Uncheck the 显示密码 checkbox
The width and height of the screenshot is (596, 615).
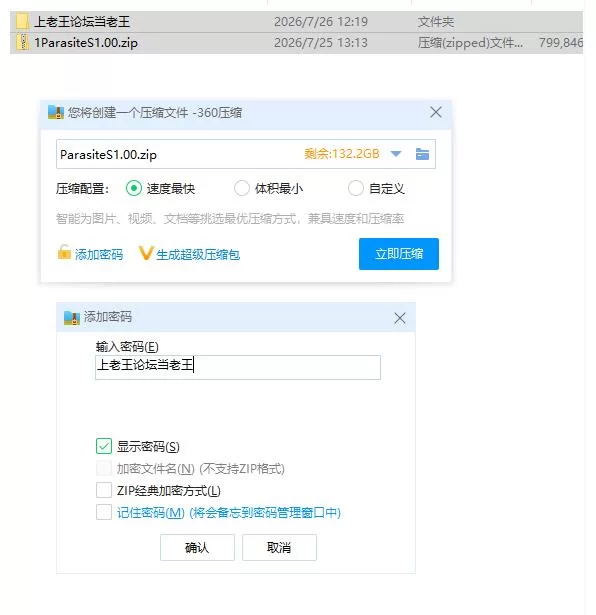pos(104,446)
